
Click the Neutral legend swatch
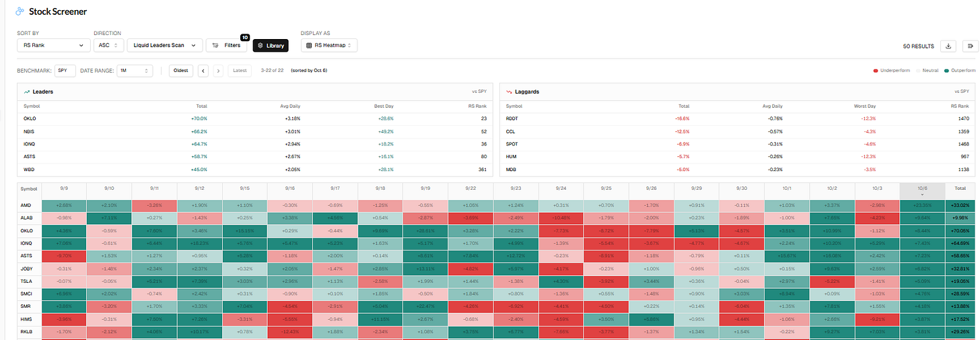919,70
